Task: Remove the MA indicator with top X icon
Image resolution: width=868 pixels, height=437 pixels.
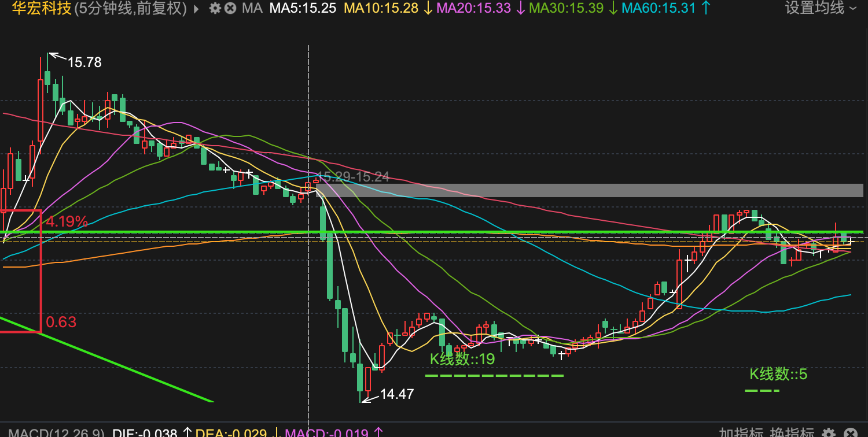Action: 230,9
